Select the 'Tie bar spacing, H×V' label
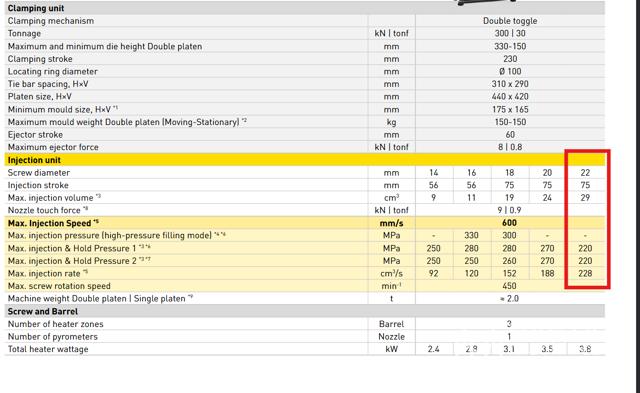The width and height of the screenshot is (640, 393). pos(48,84)
